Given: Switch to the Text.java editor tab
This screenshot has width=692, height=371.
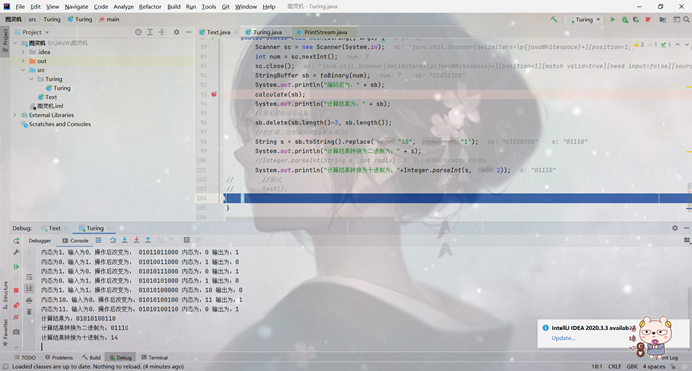Looking at the screenshot, I should (x=218, y=32).
